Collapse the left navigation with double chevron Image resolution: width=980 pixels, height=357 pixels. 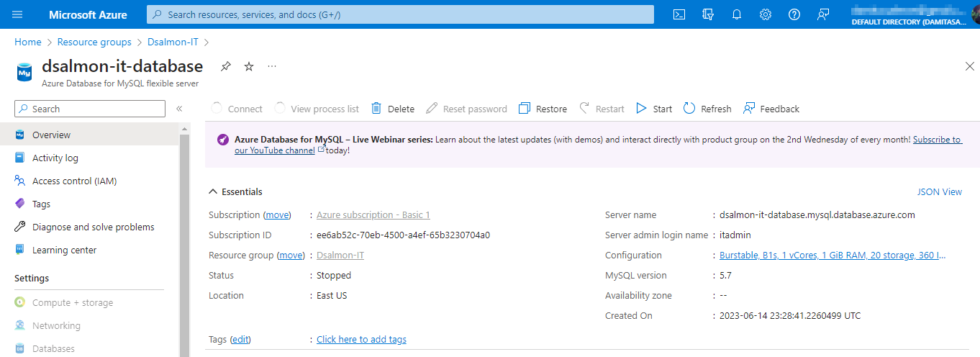tap(179, 109)
